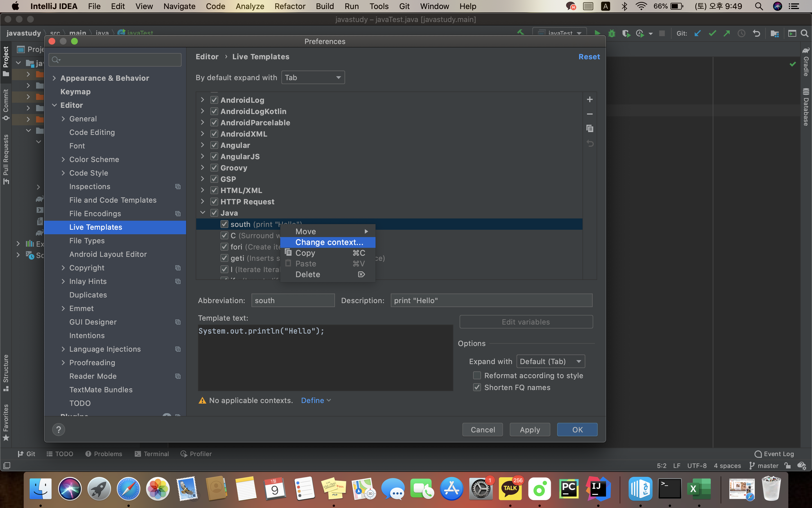This screenshot has height=508, width=812.
Task: Click Git update project blue arrow
Action: 698,33
